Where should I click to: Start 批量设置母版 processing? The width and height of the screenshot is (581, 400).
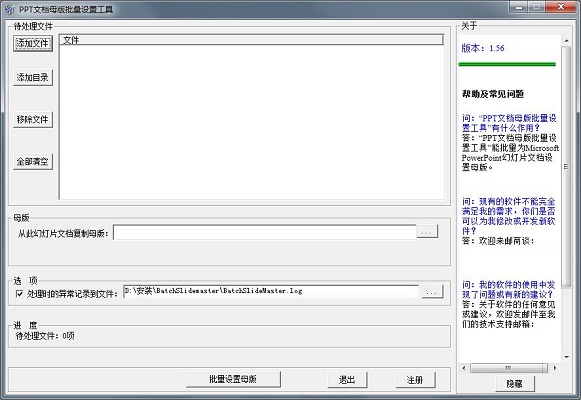click(233, 379)
